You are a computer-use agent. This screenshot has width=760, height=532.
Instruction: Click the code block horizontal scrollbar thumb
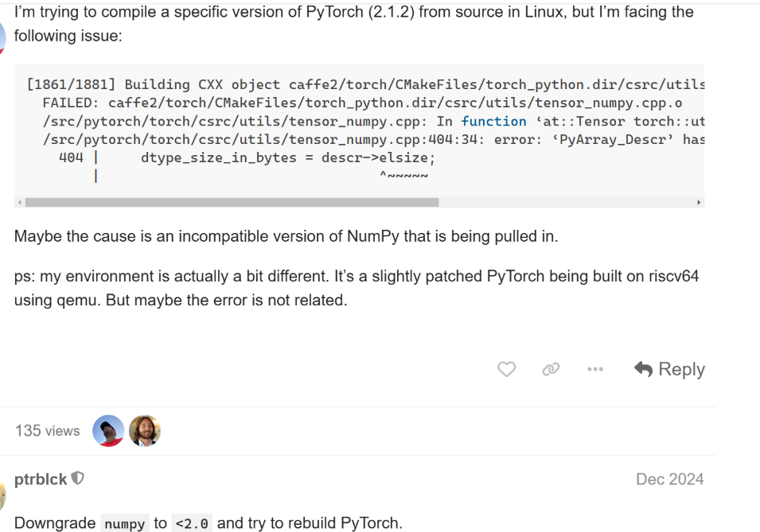[x=232, y=203]
